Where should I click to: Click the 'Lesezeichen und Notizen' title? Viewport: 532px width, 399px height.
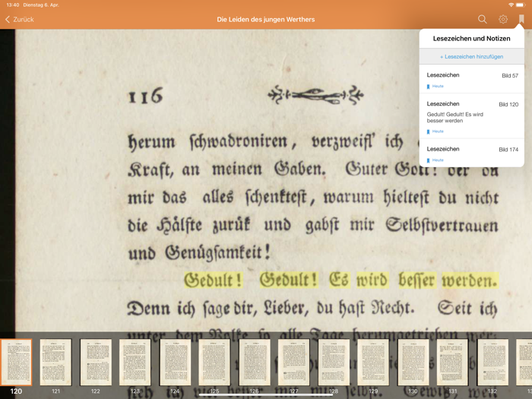point(472,39)
